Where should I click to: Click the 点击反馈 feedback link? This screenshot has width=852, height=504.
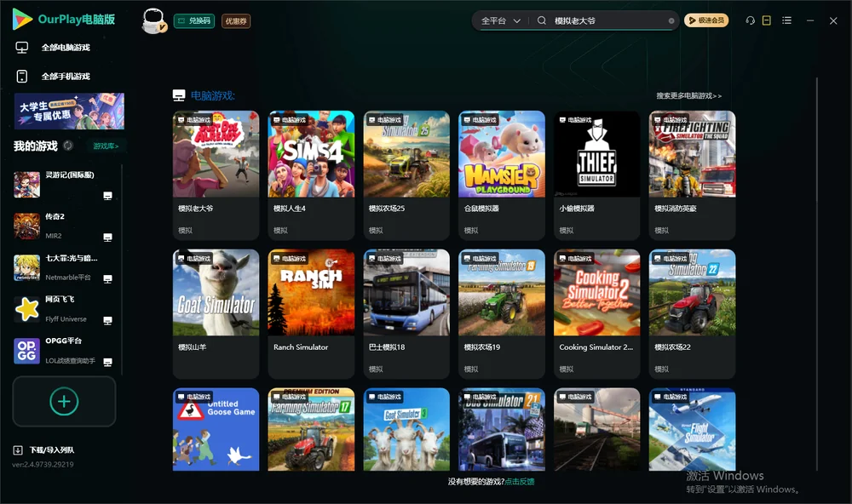tap(520, 481)
